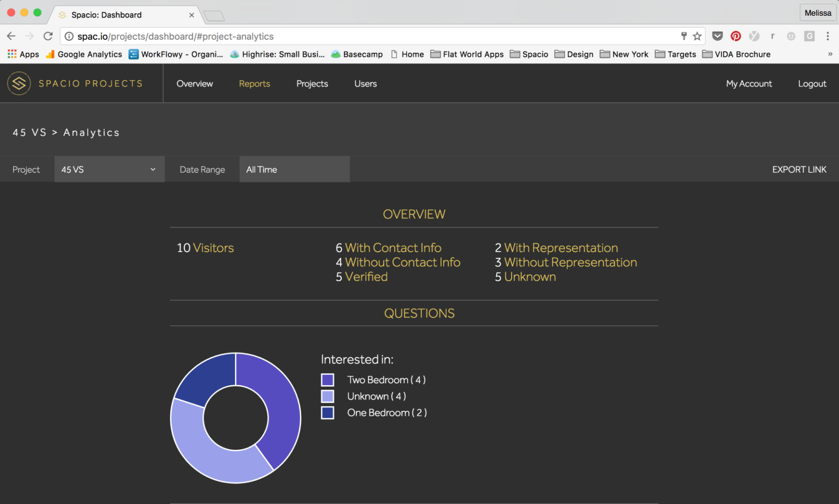The image size is (839, 504).
Task: Open the Chrome menu with three dots
Action: click(x=828, y=36)
